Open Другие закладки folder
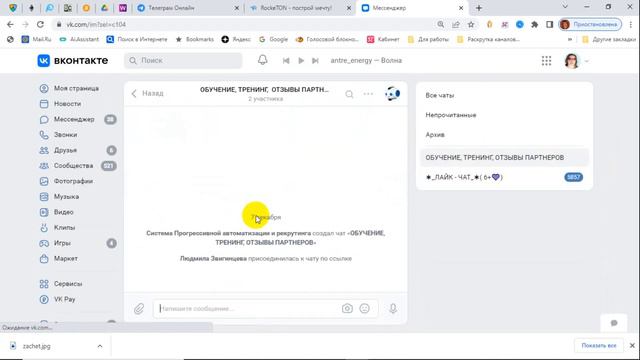The width and height of the screenshot is (640, 360). (609, 40)
